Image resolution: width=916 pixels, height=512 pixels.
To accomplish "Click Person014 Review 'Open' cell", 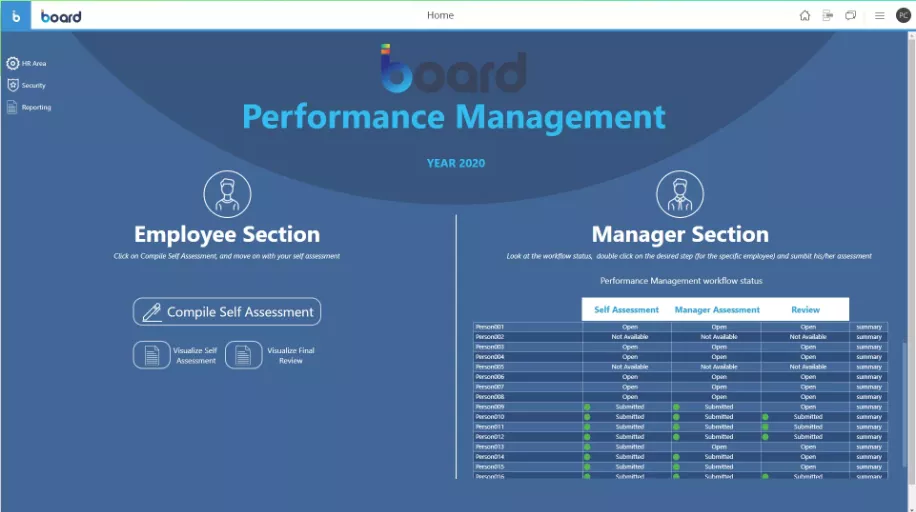I will (x=808, y=456).
